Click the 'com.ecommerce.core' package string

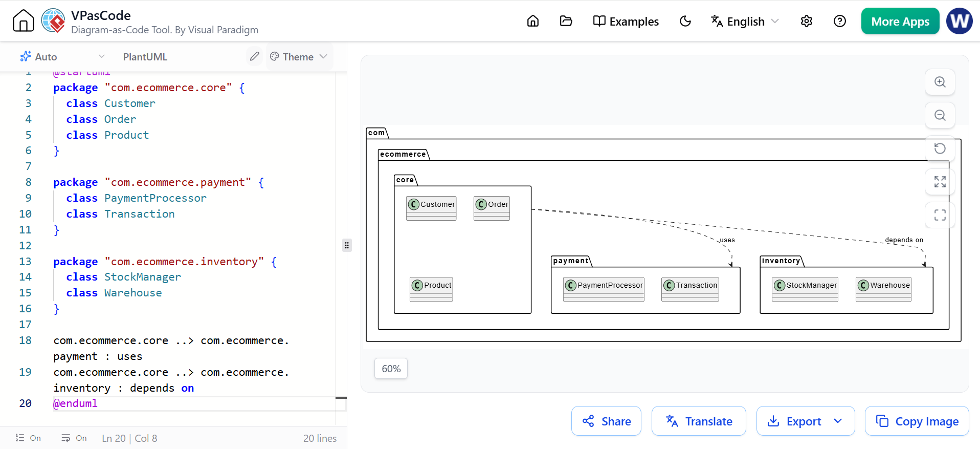tap(168, 88)
